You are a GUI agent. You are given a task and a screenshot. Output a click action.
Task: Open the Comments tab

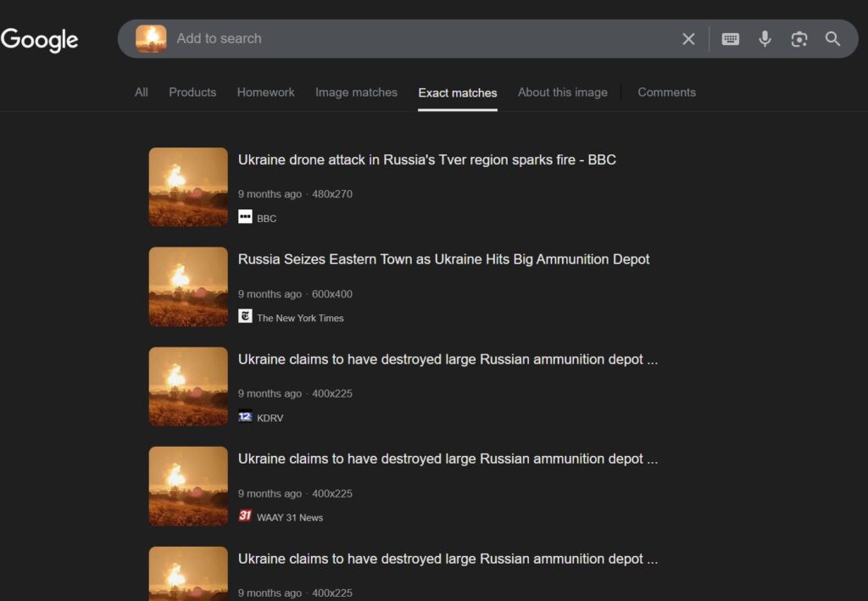pos(666,92)
